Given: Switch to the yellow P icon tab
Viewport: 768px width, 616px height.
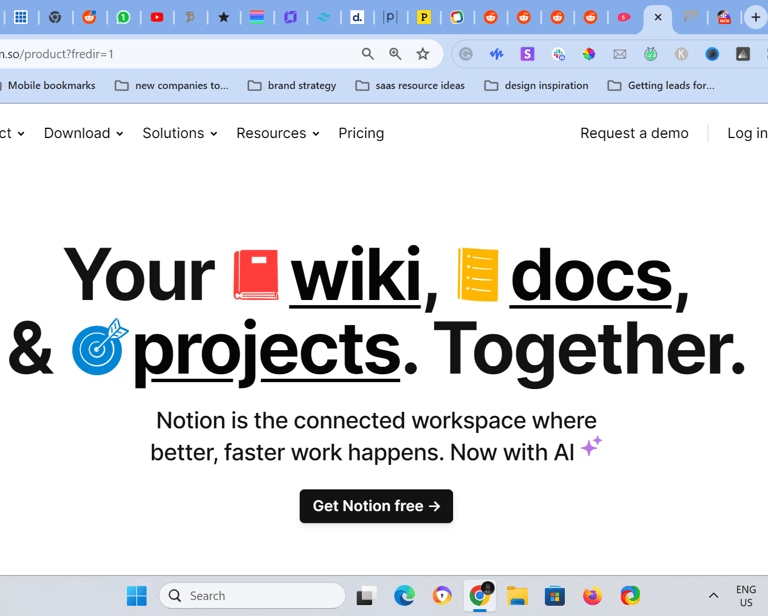Looking at the screenshot, I should [x=424, y=17].
